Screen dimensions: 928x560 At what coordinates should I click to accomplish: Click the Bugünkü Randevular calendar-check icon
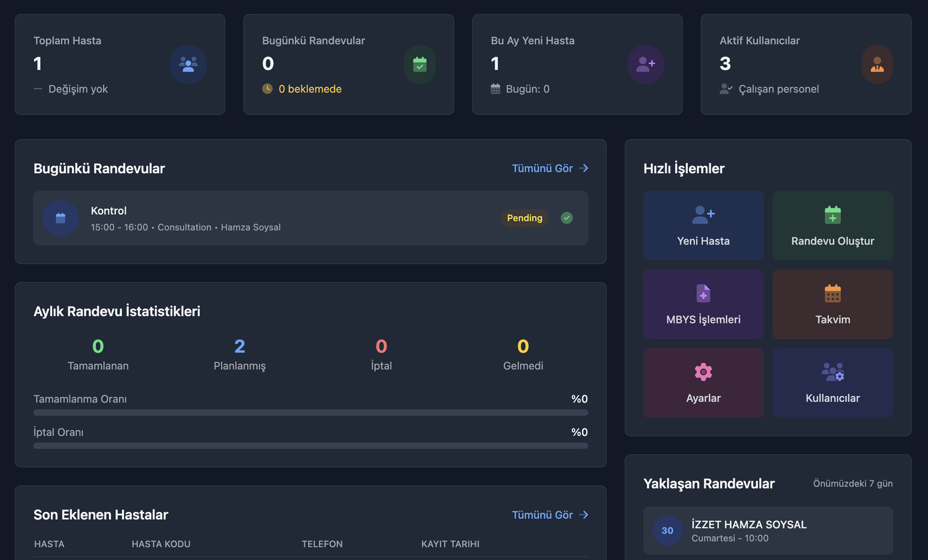(419, 64)
